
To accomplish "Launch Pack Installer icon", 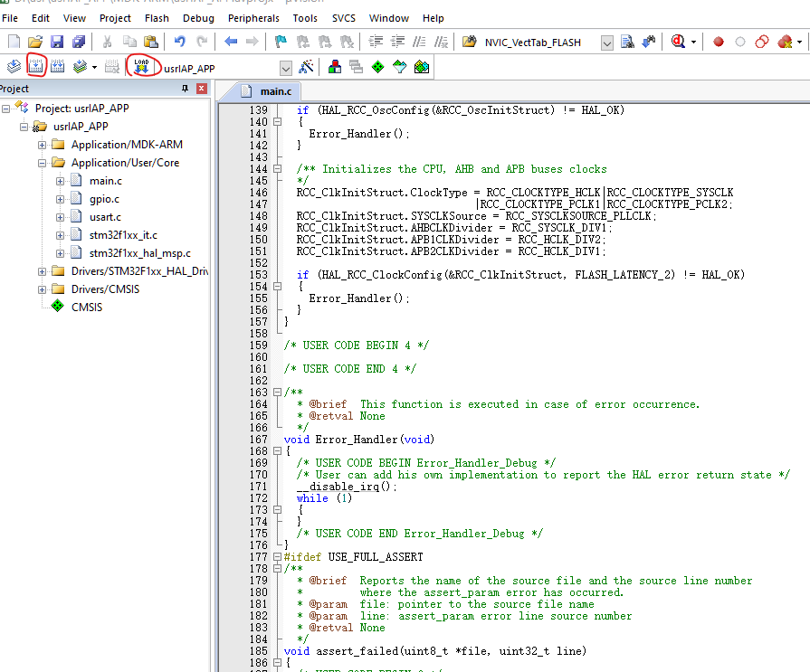I will tap(422, 67).
